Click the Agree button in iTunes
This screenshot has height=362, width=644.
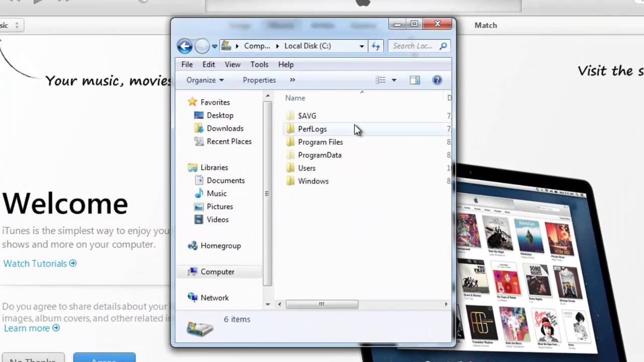pyautogui.click(x=104, y=357)
